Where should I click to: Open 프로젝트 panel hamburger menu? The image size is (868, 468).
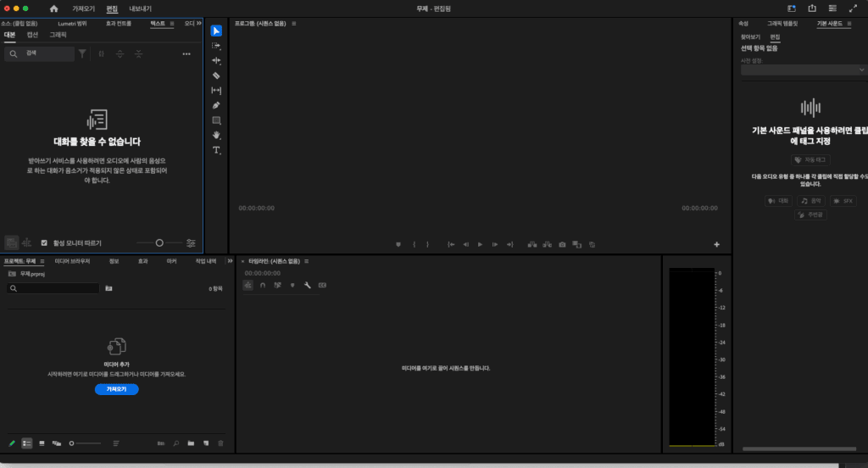[42, 261]
